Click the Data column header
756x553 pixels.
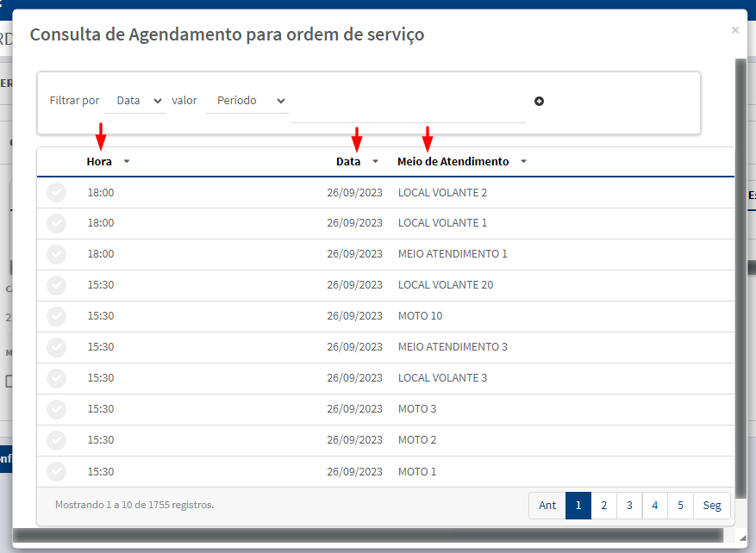pyautogui.click(x=348, y=161)
